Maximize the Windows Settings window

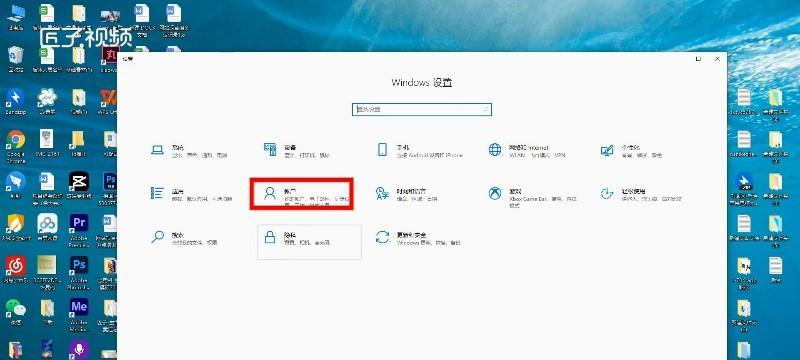(698, 59)
